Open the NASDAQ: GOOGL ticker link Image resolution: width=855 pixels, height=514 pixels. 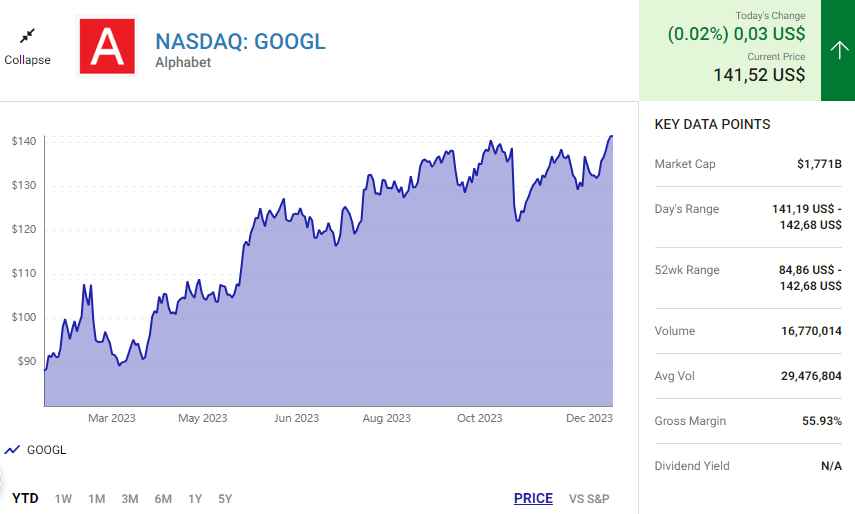pos(240,42)
